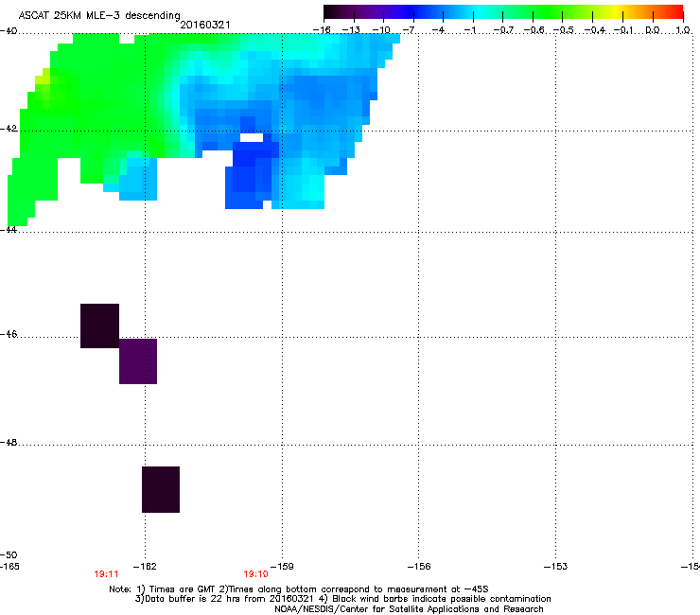
Task: Click the -0.7 color bar label
Action: click(502, 30)
